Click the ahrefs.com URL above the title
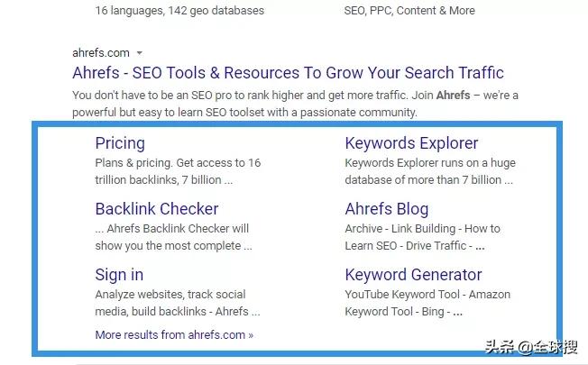 101,52
